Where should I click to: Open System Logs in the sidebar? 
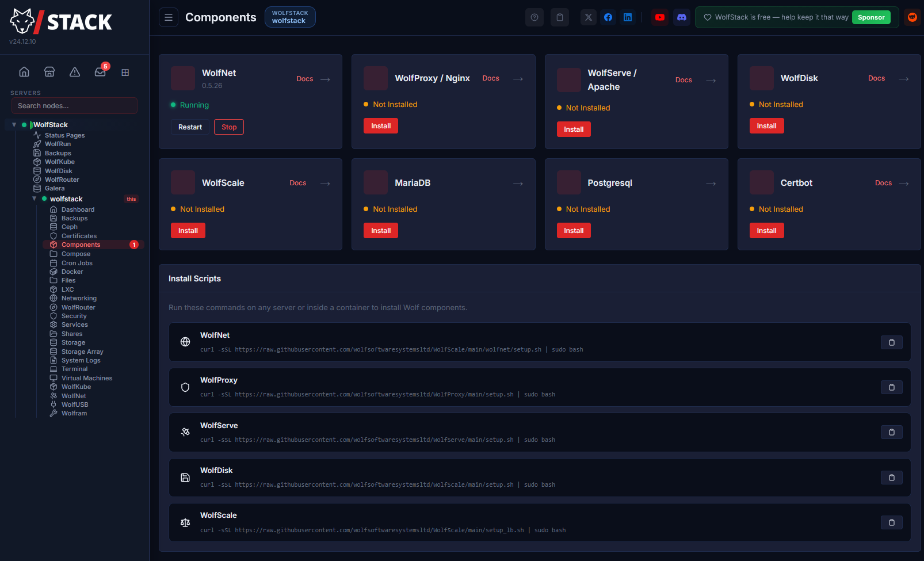[x=81, y=360]
